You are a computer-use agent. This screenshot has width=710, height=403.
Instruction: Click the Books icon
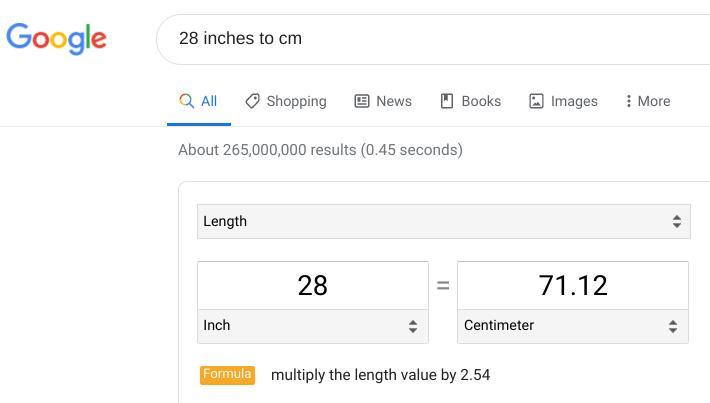coord(447,101)
